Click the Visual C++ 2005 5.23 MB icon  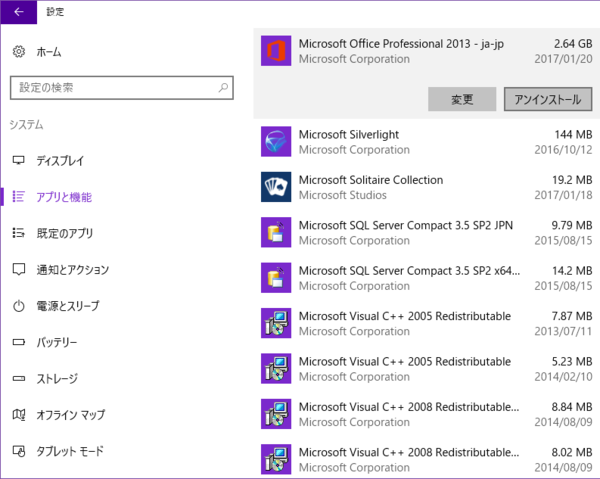(x=276, y=368)
